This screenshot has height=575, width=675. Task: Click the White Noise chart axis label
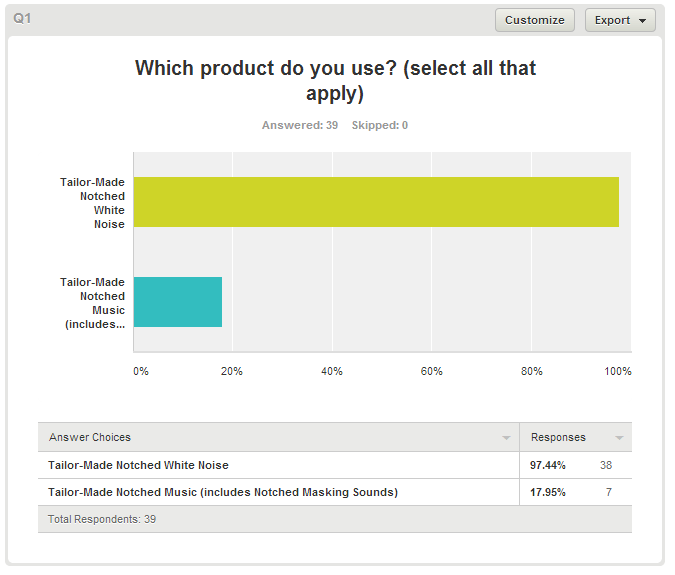coord(93,203)
